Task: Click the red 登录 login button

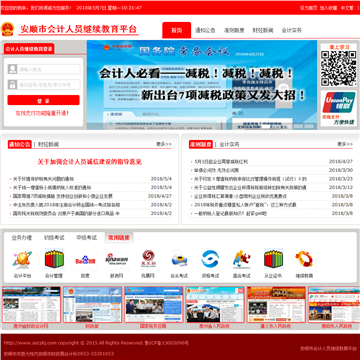Action: click(x=43, y=100)
